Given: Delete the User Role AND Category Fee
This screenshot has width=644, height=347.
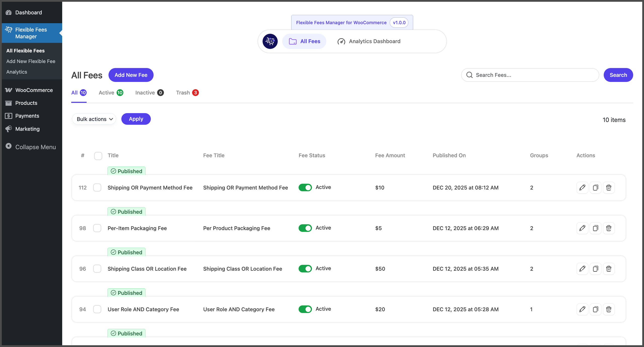Looking at the screenshot, I should tap(609, 309).
